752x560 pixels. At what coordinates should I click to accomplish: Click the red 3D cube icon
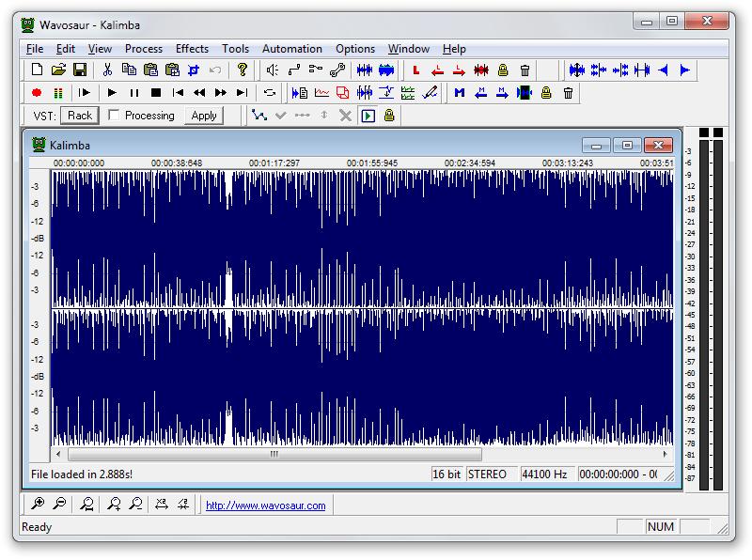pos(342,92)
